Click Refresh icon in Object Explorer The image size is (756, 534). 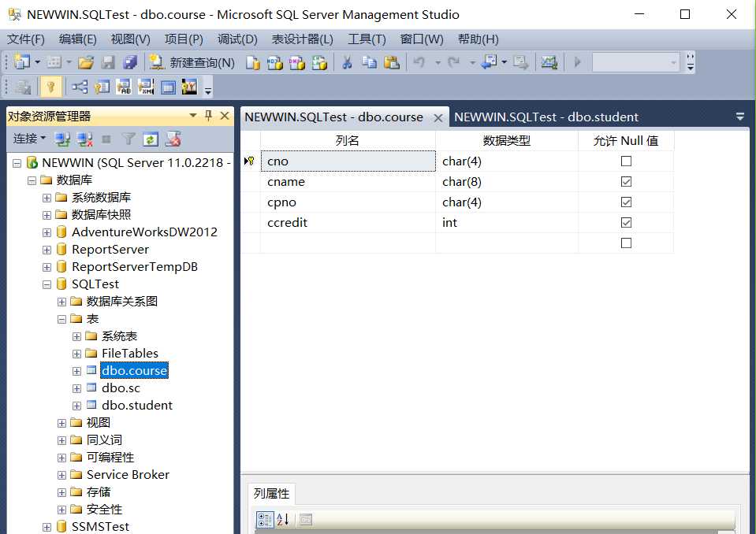click(x=151, y=139)
